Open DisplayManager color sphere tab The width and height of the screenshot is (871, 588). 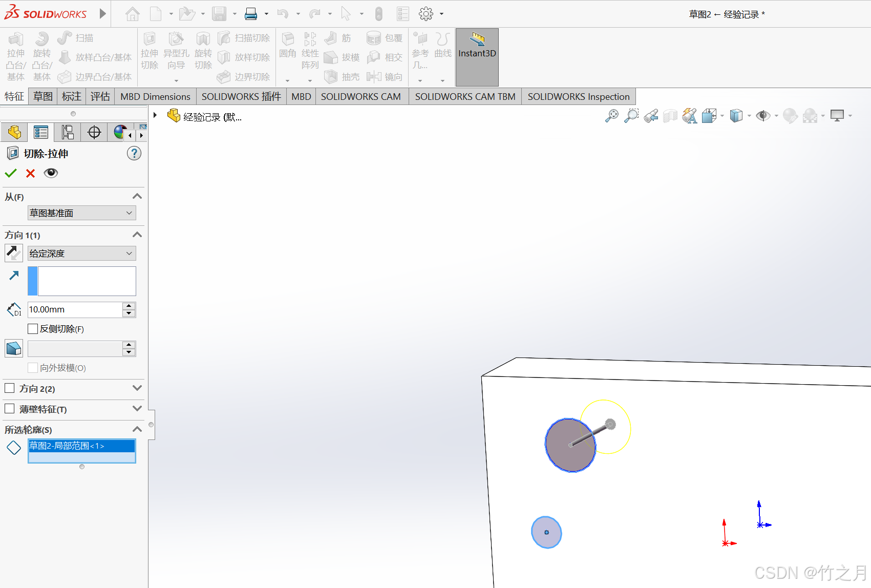point(119,132)
